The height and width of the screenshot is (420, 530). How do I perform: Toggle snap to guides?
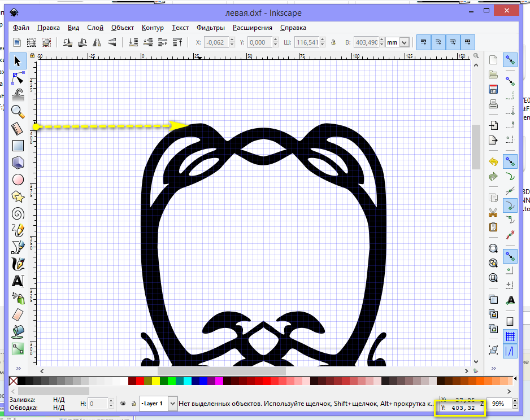point(510,351)
